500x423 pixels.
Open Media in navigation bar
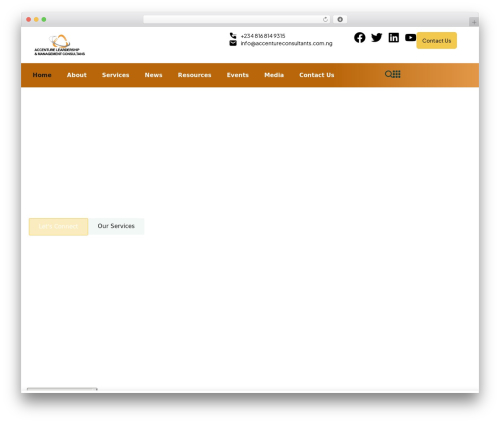[x=274, y=75]
